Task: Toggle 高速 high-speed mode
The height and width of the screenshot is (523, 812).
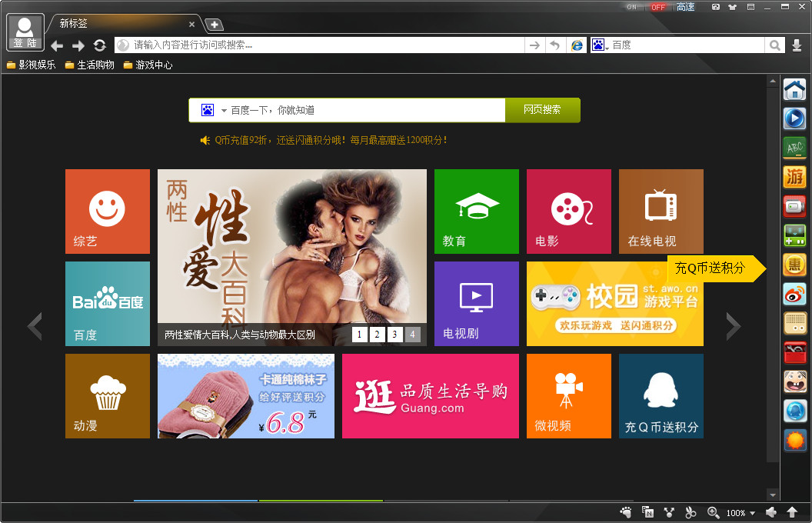Action: [685, 7]
